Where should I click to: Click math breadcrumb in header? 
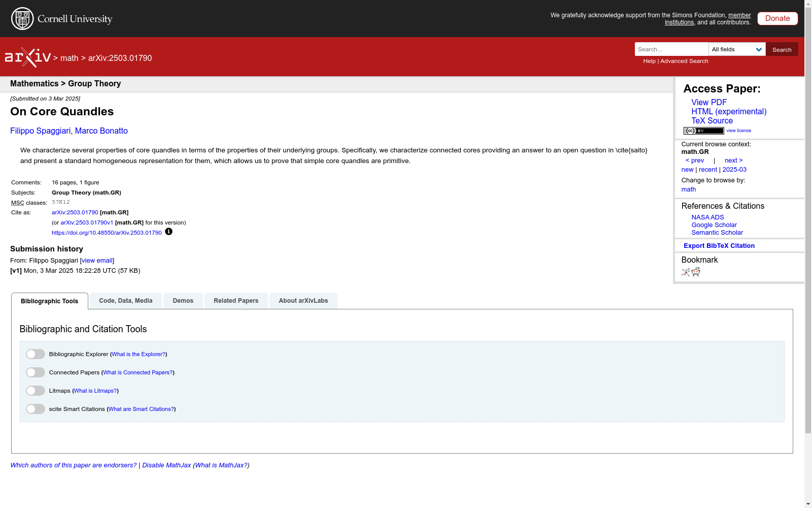tap(70, 58)
